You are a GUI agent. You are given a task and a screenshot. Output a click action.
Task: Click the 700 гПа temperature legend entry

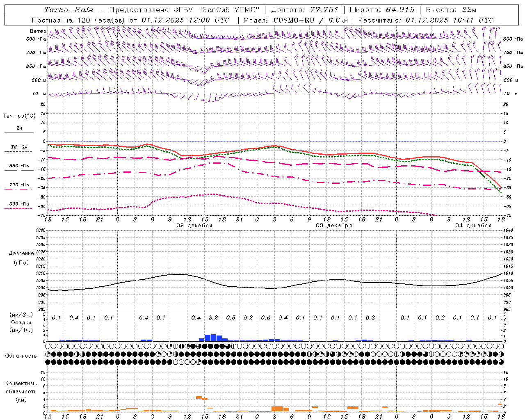(19, 185)
